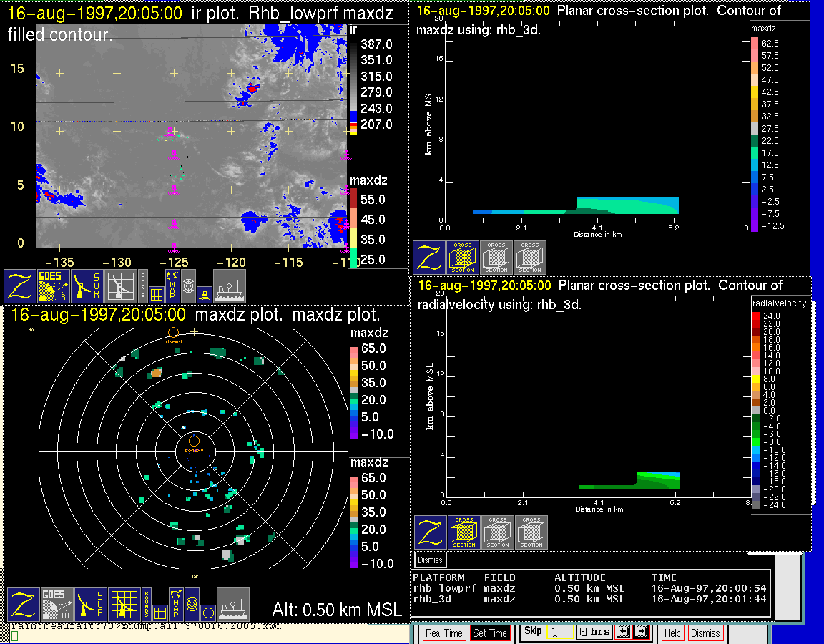
Task: Click the Help button in the time control bar
Action: coord(672,633)
